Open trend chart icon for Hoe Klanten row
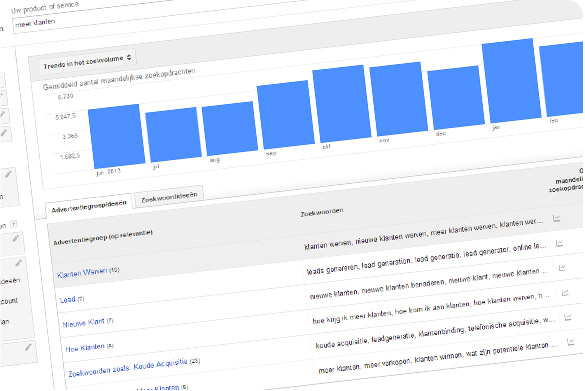Viewport: 585px width, 391px height. tap(565, 293)
